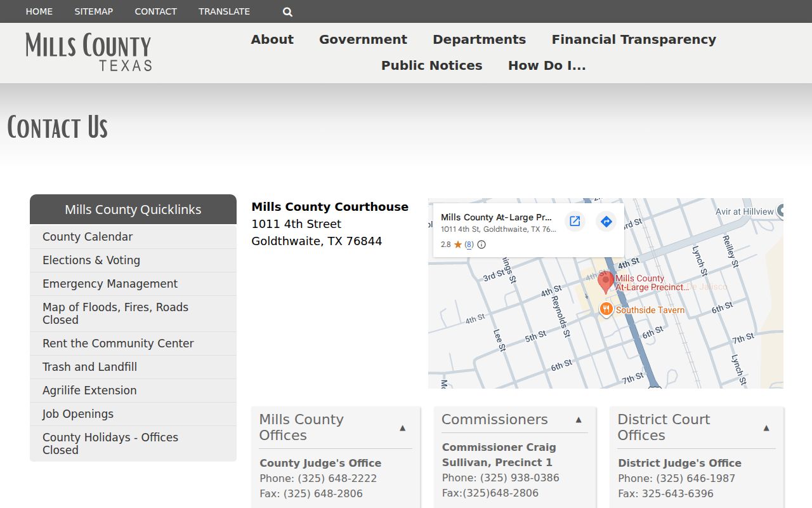This screenshot has width=812, height=508.
Task: Open the search magnifier icon
Action: point(287,11)
